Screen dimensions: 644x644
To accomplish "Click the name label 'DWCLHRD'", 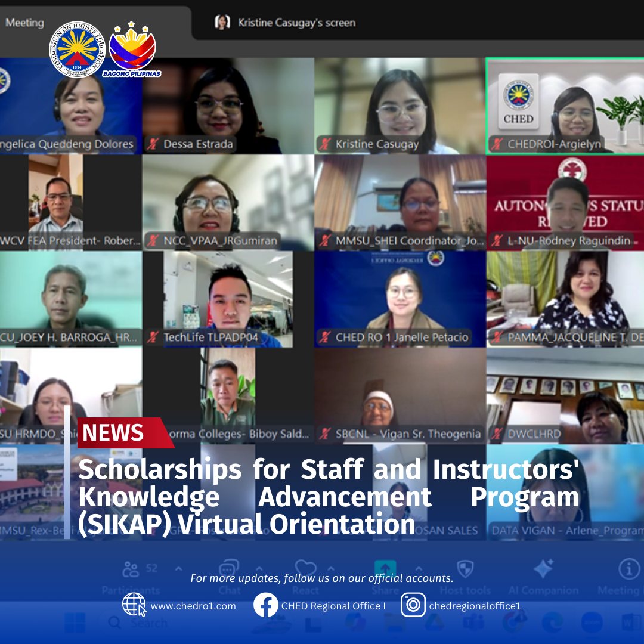I will click(x=534, y=434).
